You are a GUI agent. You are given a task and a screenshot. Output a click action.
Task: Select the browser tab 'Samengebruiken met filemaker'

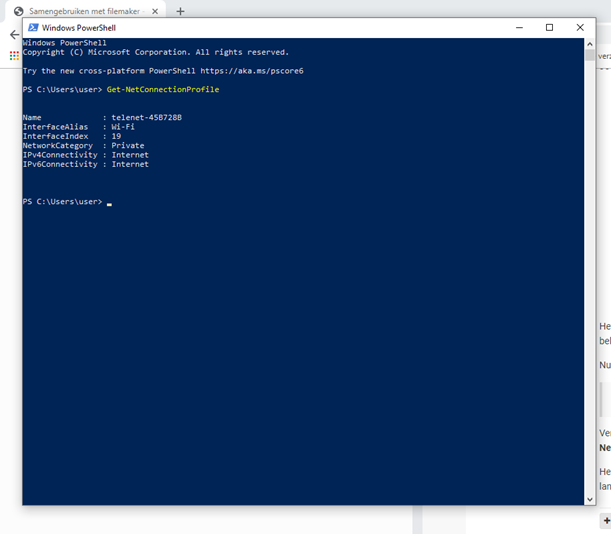(x=85, y=11)
